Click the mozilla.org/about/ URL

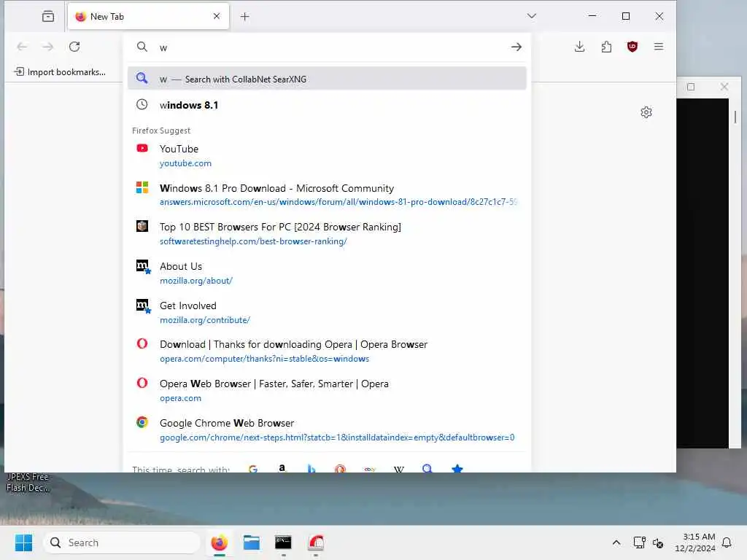[x=196, y=281]
